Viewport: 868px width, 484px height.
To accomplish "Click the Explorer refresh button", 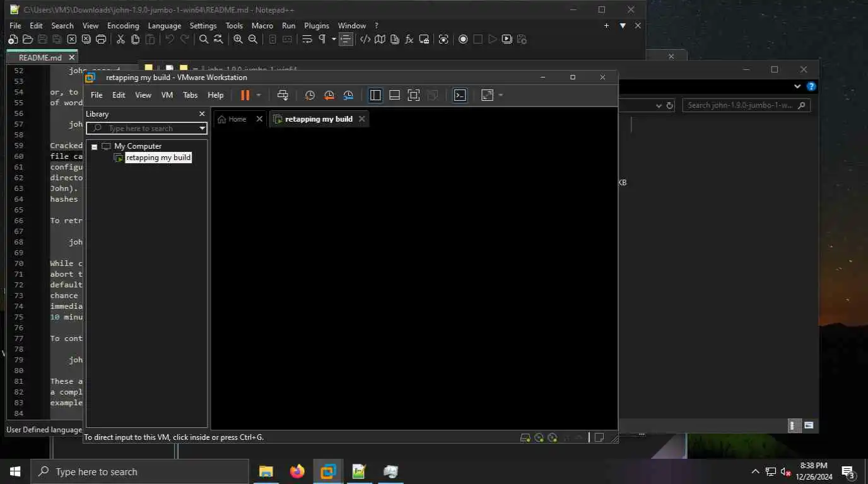I will (669, 105).
